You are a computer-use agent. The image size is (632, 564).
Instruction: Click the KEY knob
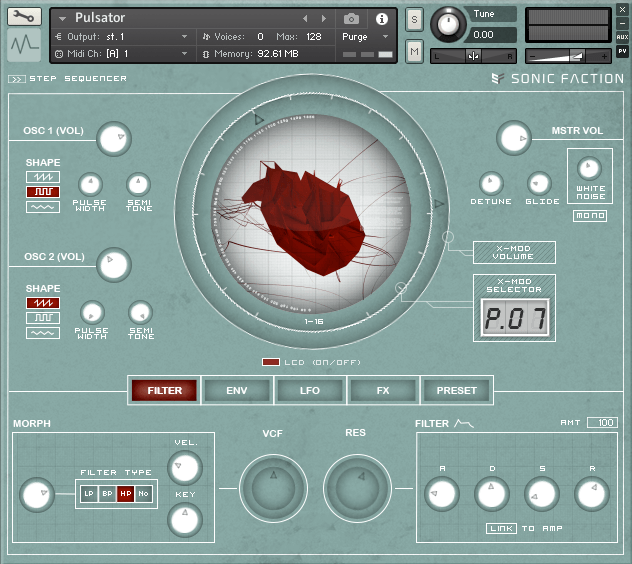click(x=185, y=520)
